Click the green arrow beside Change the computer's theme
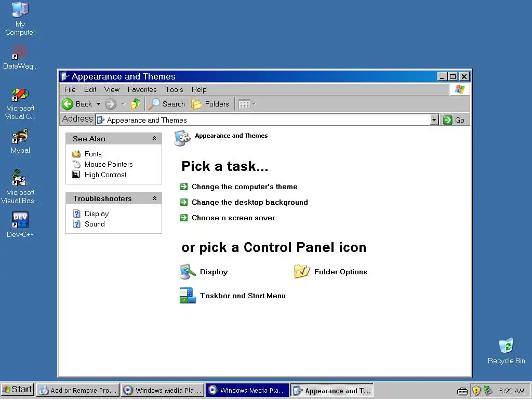 (184, 187)
